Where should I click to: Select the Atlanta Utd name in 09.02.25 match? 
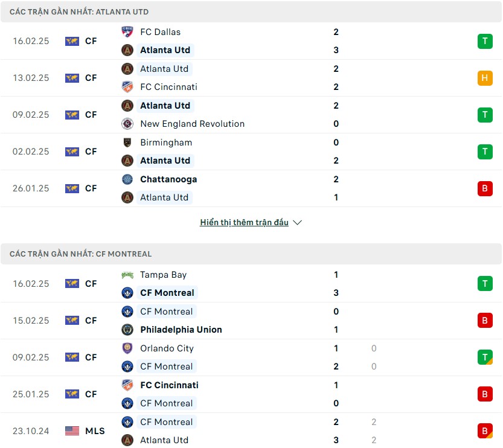point(165,106)
